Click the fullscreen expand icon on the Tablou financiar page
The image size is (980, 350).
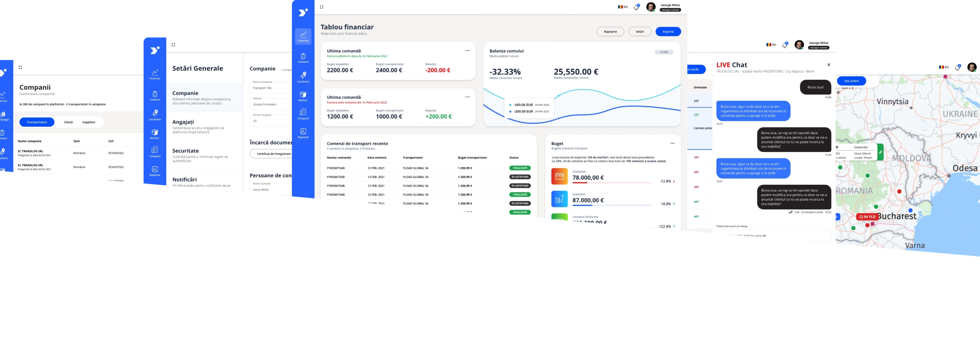[x=321, y=7]
